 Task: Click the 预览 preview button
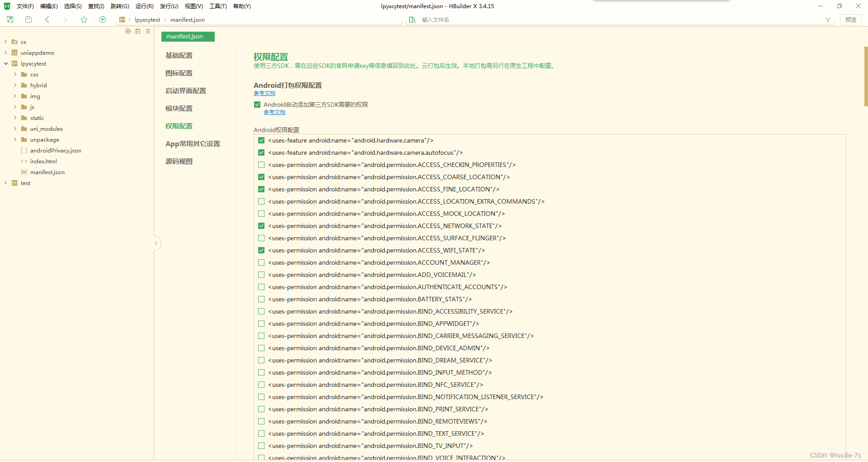(850, 19)
